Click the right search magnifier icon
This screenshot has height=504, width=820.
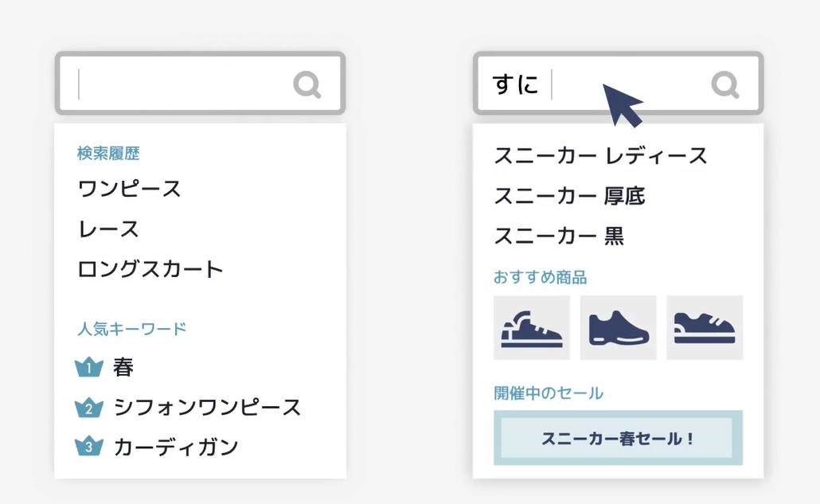(724, 84)
